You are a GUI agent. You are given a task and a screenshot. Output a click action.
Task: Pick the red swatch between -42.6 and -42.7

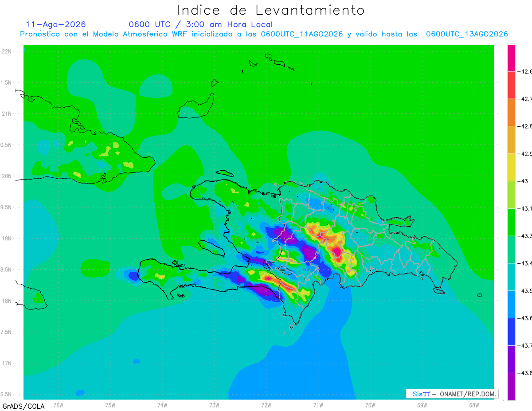(x=511, y=85)
